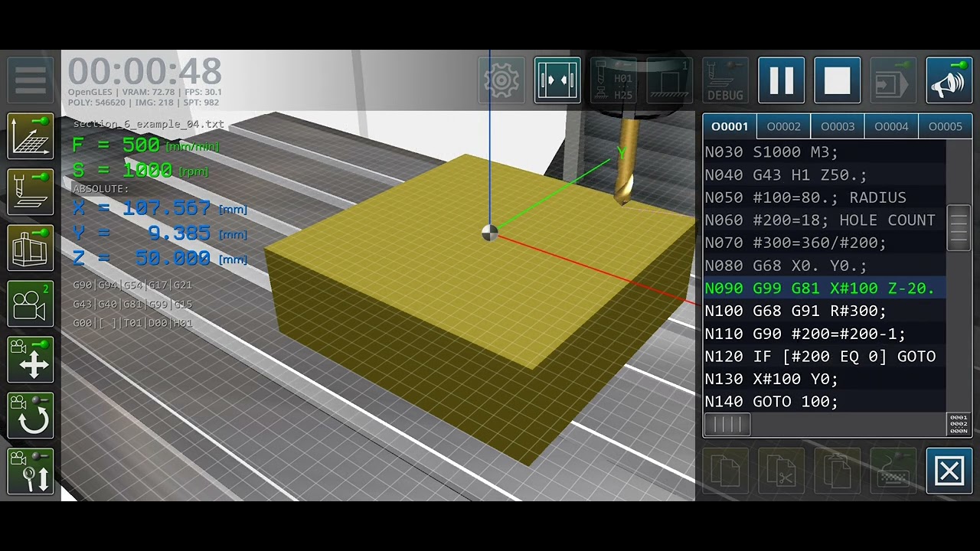This screenshot has height=551, width=980.
Task: Open the workpiece setup icon
Action: click(669, 80)
